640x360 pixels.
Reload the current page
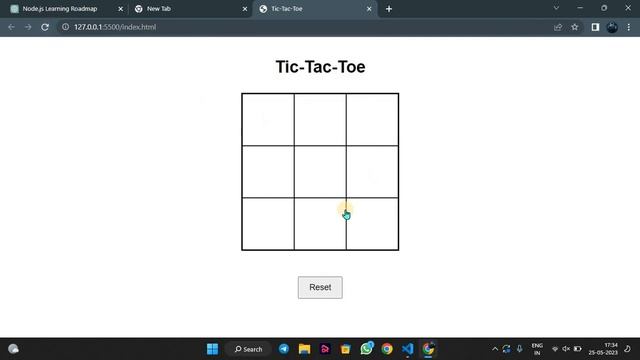tap(45, 27)
